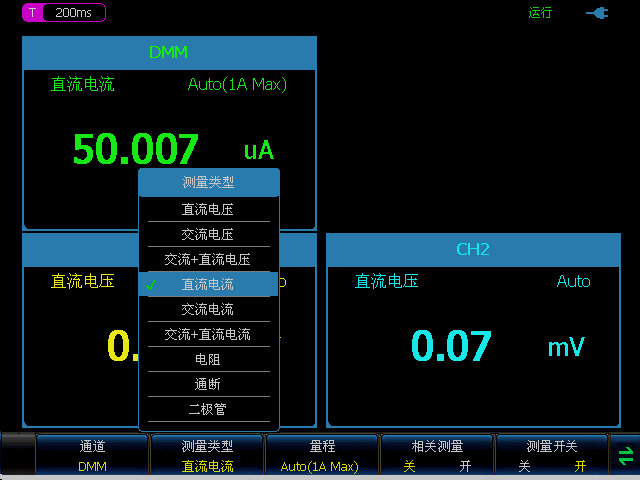The width and height of the screenshot is (640, 480).
Task: Toggle the 测量开关 off/on softkey
Action: pos(551,456)
